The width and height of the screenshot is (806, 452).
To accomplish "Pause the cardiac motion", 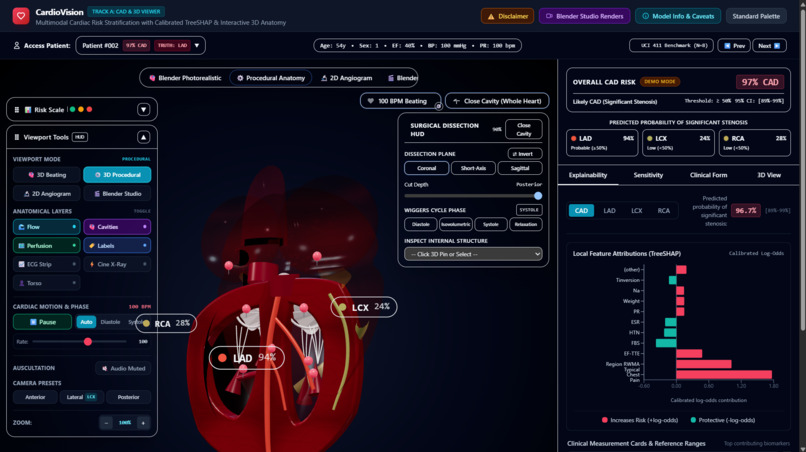I will coord(43,322).
